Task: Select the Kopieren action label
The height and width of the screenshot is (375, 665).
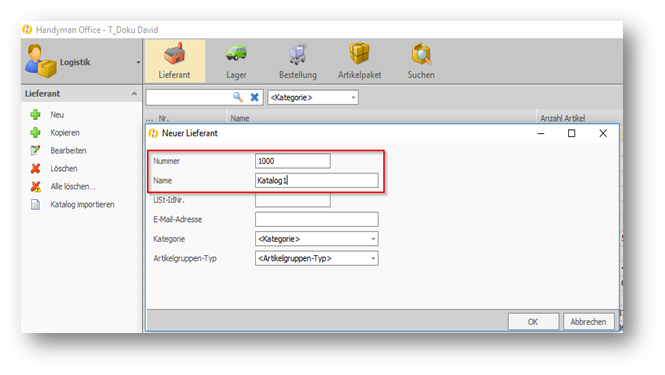Action: click(65, 133)
